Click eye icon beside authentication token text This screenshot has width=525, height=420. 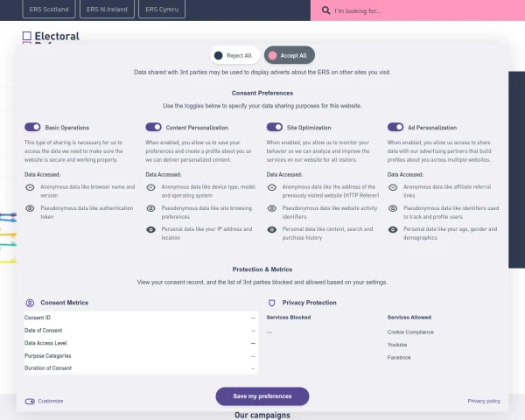[30, 208]
